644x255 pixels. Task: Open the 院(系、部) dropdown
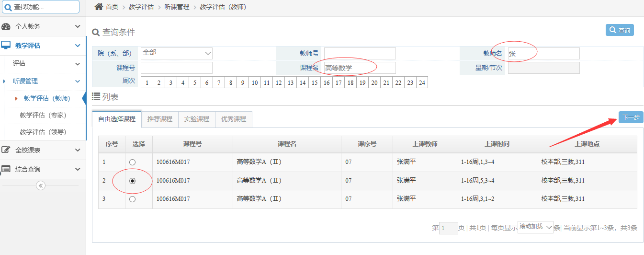(176, 53)
